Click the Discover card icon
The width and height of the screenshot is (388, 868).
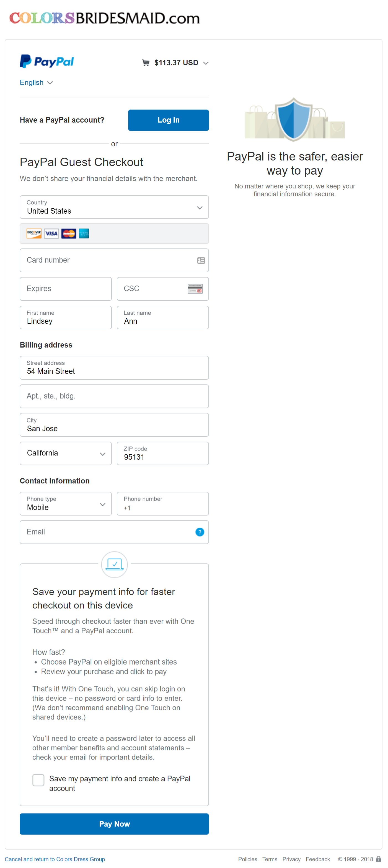(34, 234)
